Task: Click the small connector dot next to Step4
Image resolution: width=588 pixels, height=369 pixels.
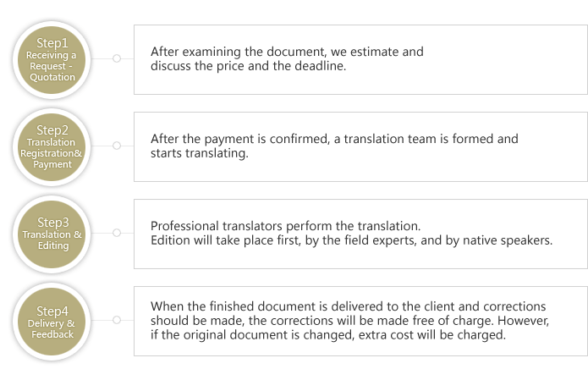Action: point(117,320)
